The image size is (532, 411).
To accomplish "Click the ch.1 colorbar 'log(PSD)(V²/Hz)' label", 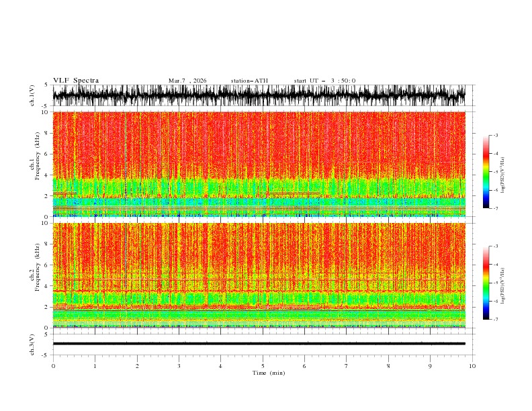I will pos(502,175).
